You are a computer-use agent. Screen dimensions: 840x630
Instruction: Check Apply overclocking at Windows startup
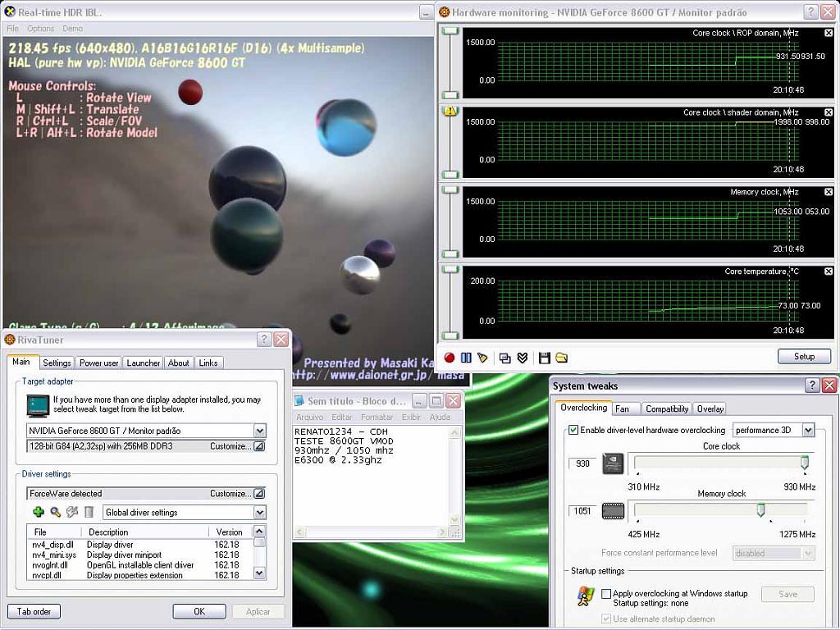pos(606,593)
